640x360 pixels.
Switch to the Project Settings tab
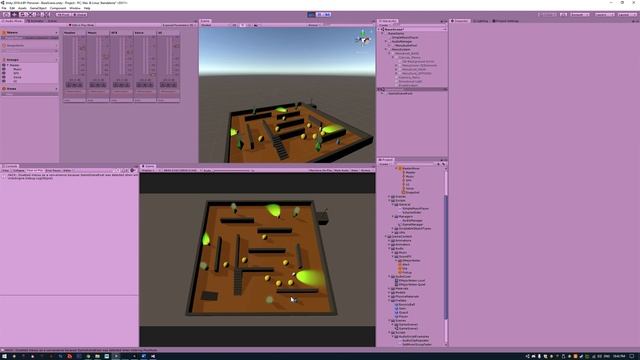coord(506,21)
